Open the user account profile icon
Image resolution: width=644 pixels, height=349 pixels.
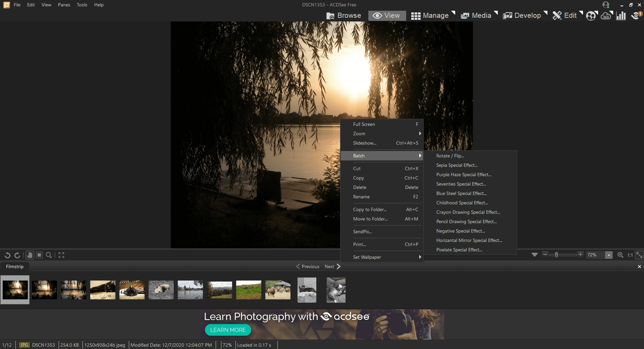click(x=606, y=5)
